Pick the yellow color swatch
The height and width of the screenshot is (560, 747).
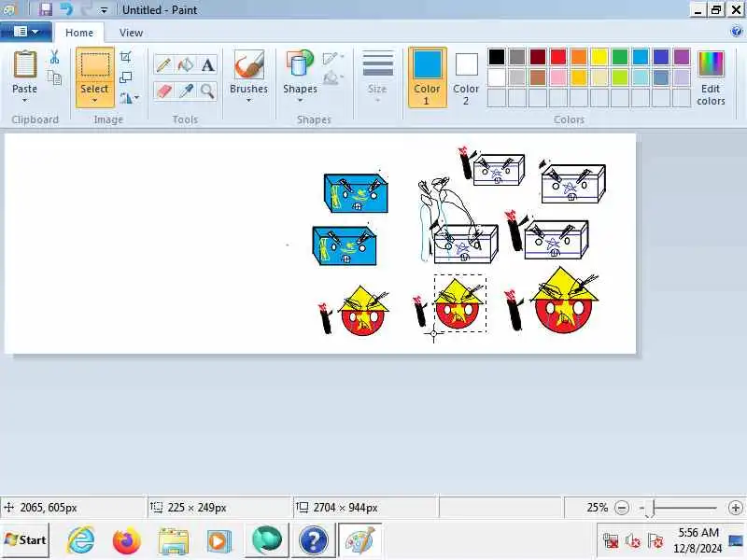click(x=599, y=57)
